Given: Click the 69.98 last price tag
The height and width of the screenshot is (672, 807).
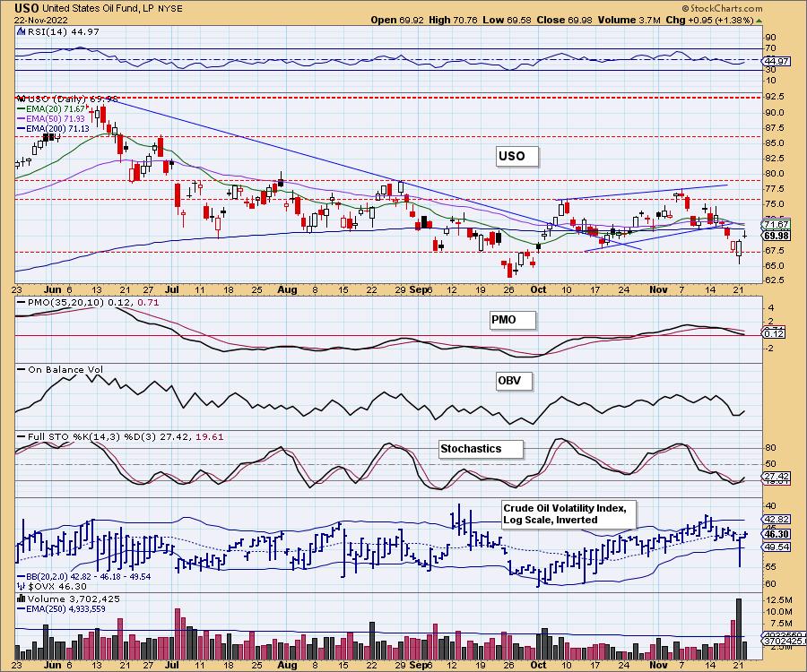Looking at the screenshot, I should (x=777, y=236).
